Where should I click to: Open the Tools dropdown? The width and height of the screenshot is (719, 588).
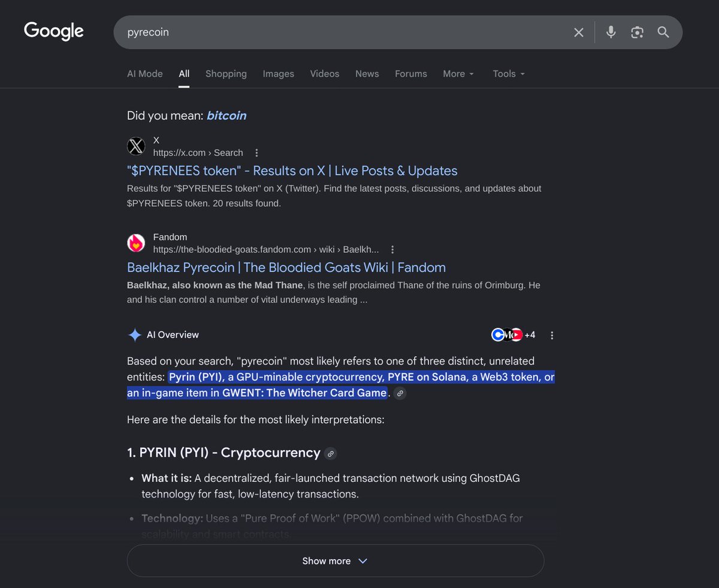[509, 74]
